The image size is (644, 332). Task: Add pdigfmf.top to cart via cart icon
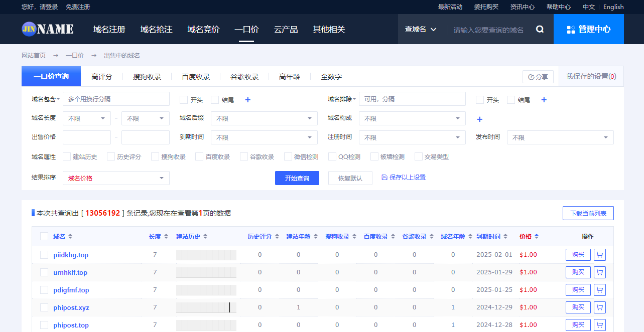point(599,290)
